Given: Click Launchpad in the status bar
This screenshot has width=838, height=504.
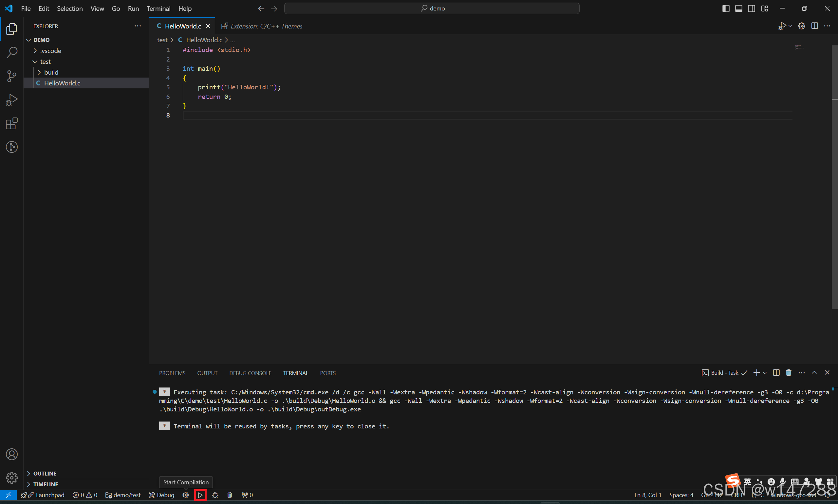Looking at the screenshot, I should 50,495.
